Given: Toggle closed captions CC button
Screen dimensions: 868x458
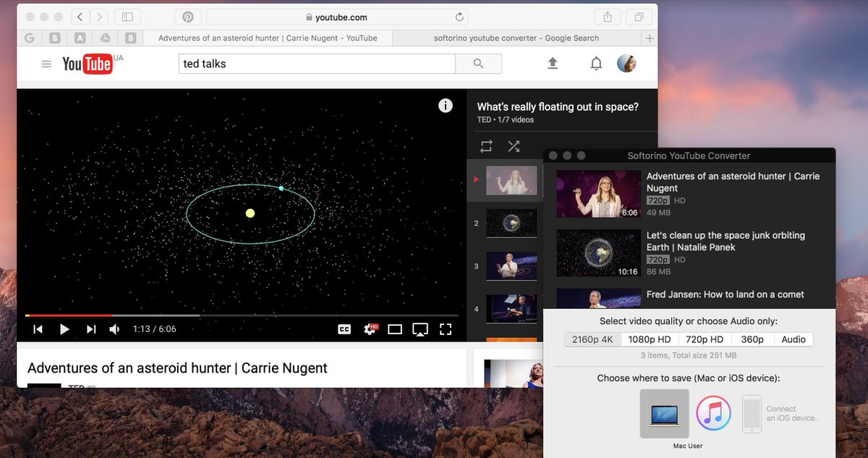Looking at the screenshot, I should pos(344,329).
